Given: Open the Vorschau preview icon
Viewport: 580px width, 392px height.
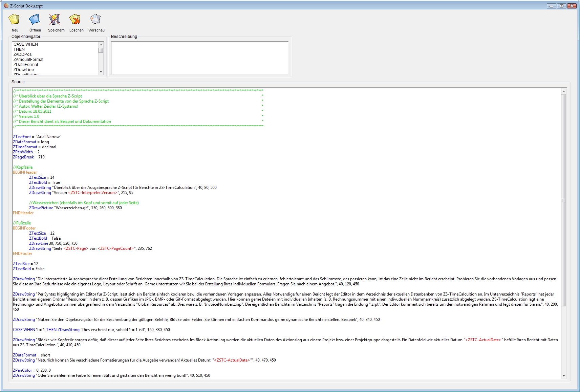Looking at the screenshot, I should pos(95,20).
